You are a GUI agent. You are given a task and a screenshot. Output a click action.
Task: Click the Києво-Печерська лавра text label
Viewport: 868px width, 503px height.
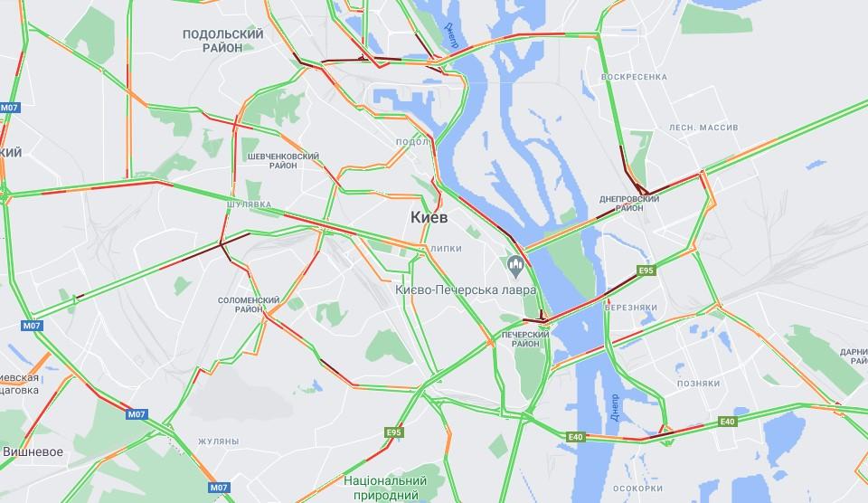point(466,289)
